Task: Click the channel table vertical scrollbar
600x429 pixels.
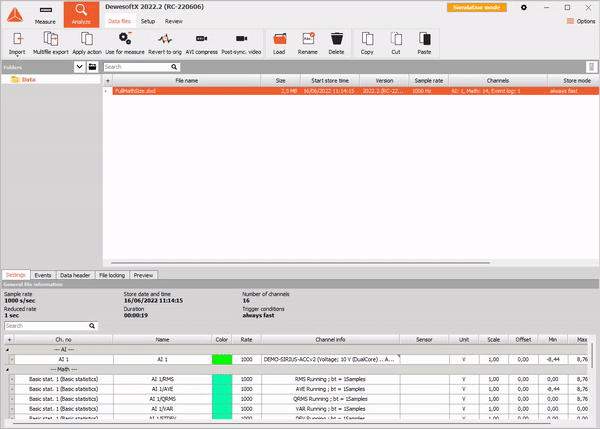Action: (x=592, y=356)
